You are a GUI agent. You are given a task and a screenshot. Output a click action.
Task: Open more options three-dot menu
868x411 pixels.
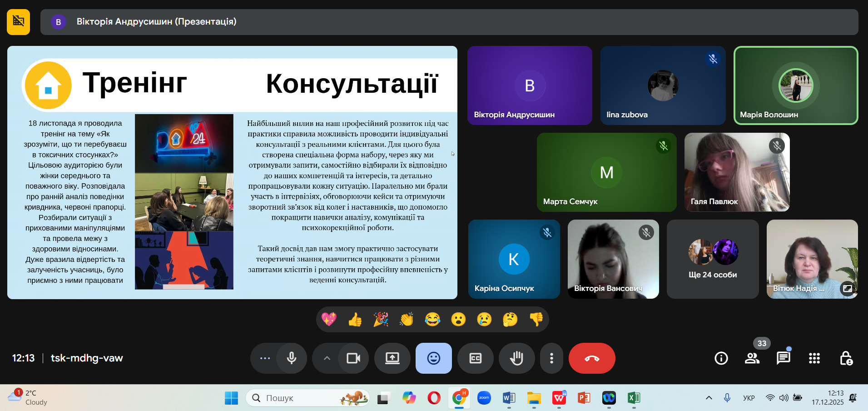pyautogui.click(x=551, y=358)
